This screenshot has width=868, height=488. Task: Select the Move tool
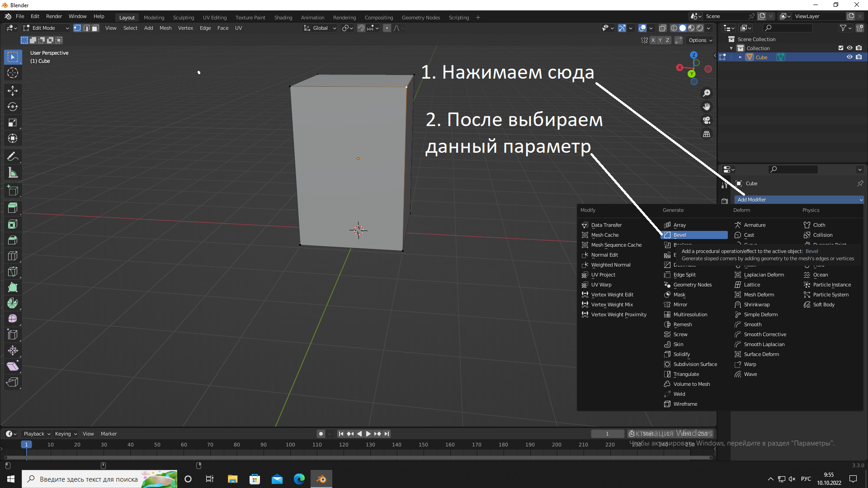[13, 91]
